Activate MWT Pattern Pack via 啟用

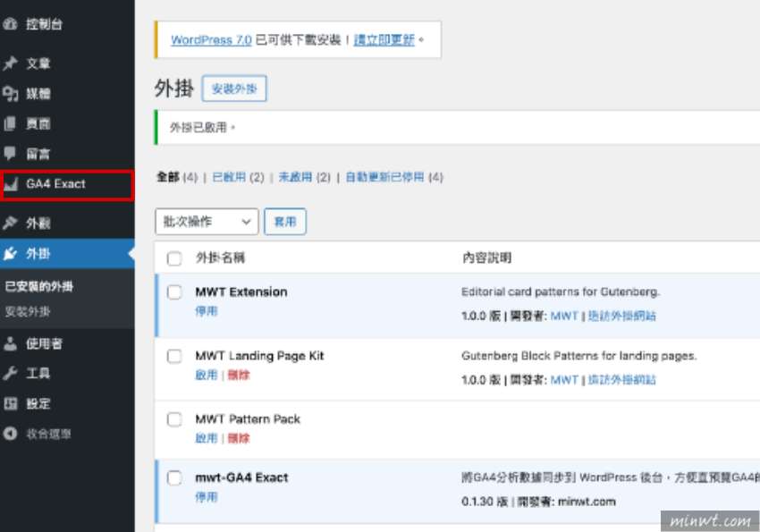coord(207,438)
